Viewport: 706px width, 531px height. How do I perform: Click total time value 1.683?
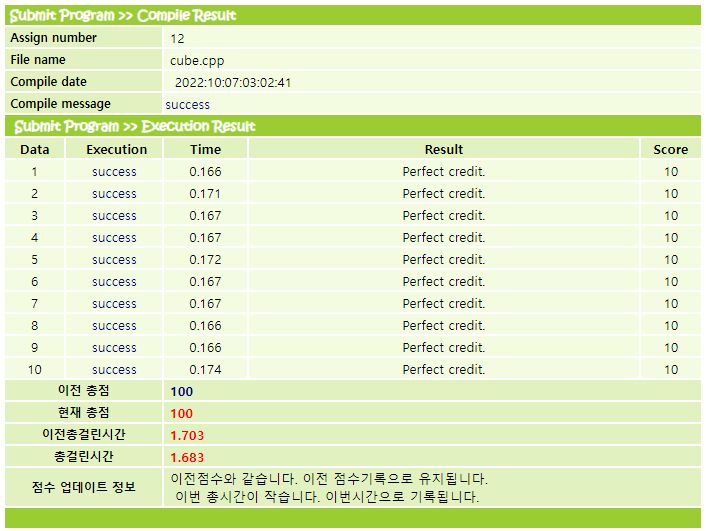coord(187,458)
